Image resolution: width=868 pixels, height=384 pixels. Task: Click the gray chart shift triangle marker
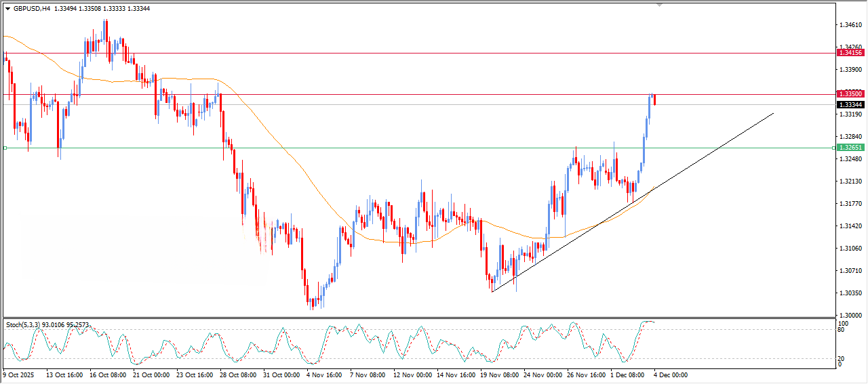(658, 5)
